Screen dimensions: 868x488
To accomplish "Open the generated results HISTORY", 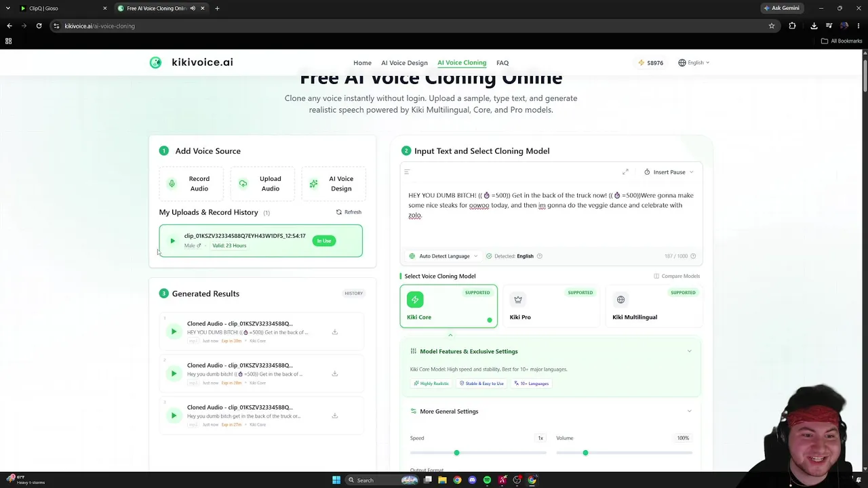I will click(x=353, y=293).
